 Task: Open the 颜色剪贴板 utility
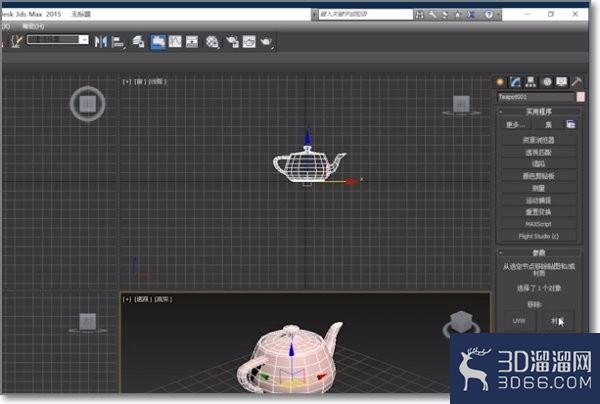coord(539,176)
